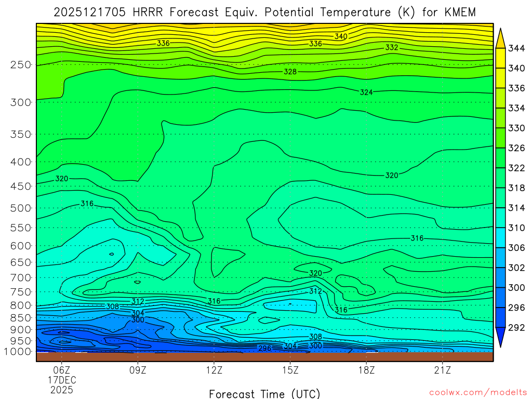
Task: Click the 296 contour label near the surface
Action: (264, 349)
